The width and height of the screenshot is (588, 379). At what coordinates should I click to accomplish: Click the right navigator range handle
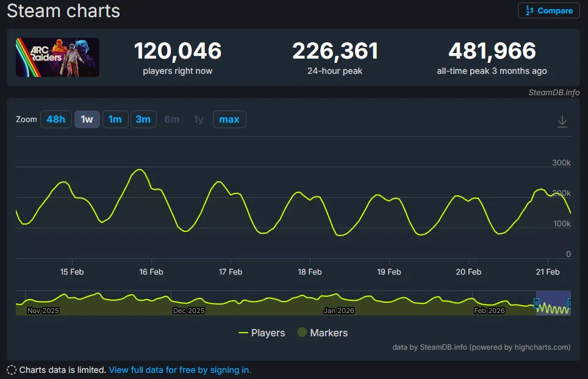[x=569, y=303]
